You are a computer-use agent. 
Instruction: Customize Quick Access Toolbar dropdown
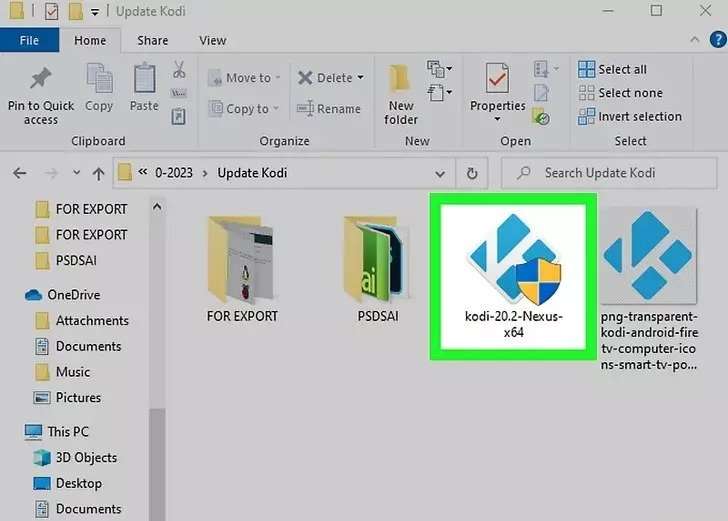95,12
